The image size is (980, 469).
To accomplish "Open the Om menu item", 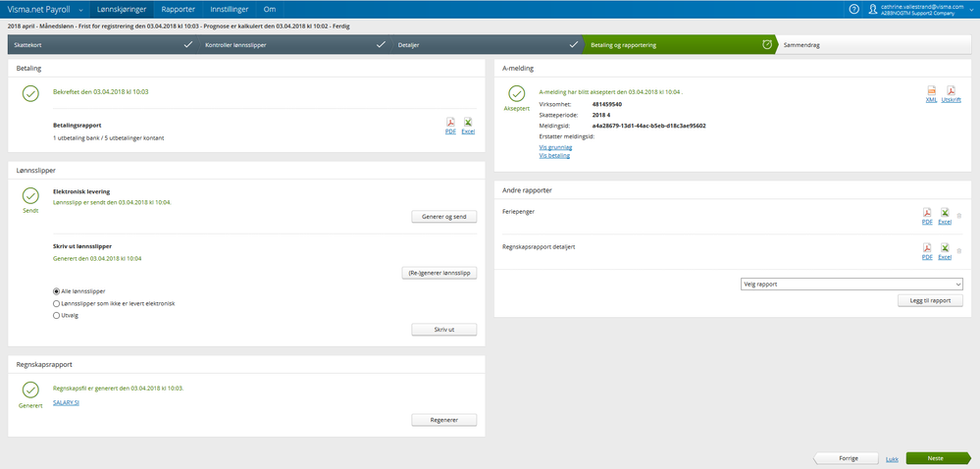I will click(x=270, y=10).
